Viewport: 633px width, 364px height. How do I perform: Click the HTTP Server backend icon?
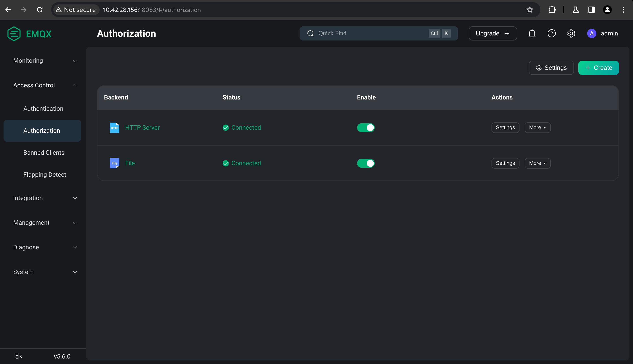[x=114, y=127]
